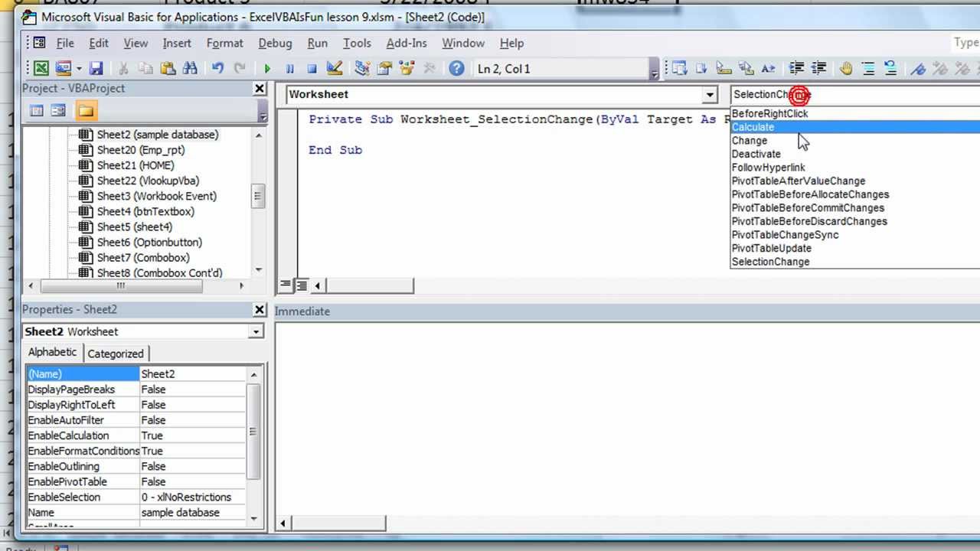This screenshot has height=551, width=980.
Task: Click the Reset stop icon
Action: point(312,69)
